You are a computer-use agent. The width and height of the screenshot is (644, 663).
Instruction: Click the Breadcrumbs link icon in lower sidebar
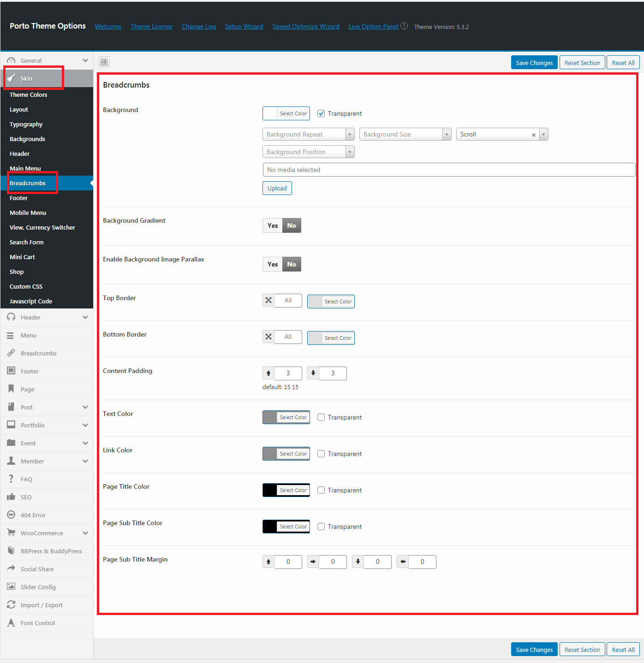(11, 353)
